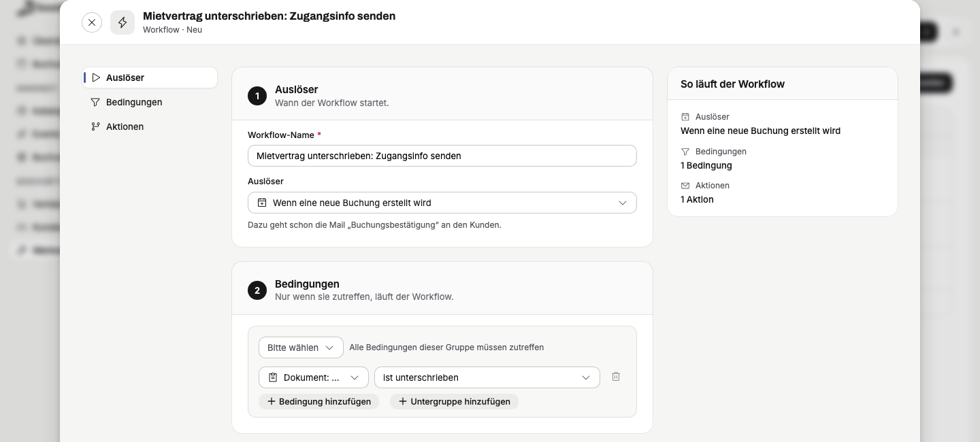Viewport: 980px width, 442px height.
Task: Open the Auslöser section in sidebar
Action: tap(150, 78)
